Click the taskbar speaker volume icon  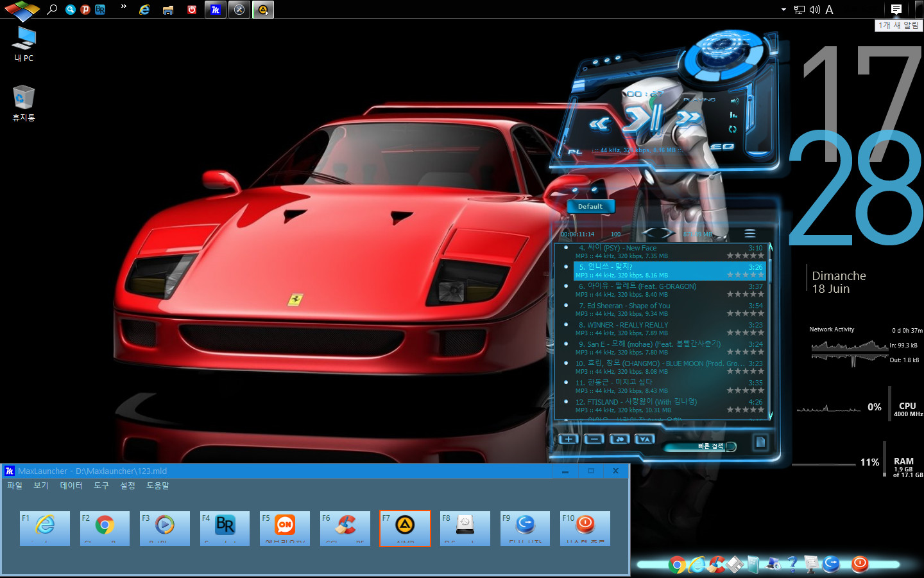(x=815, y=10)
